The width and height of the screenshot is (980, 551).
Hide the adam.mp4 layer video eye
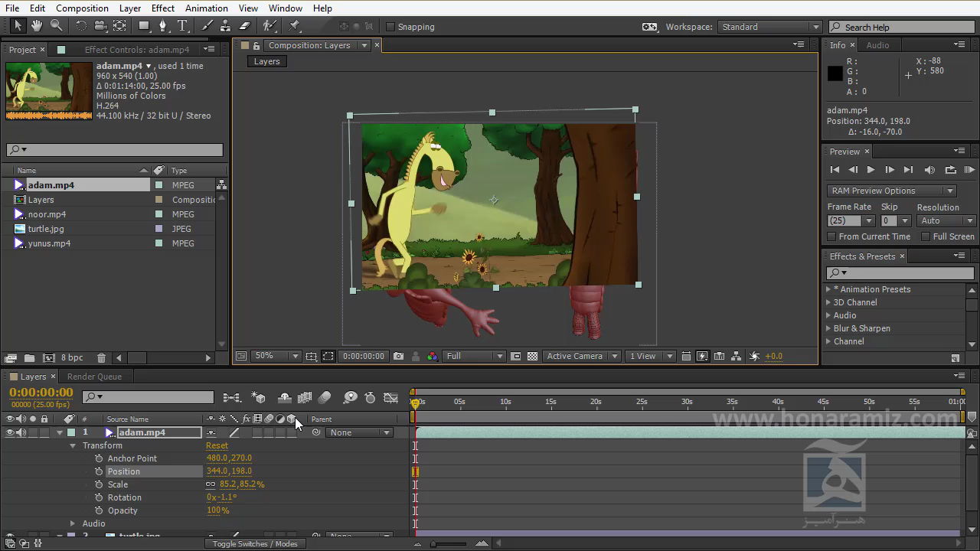point(10,432)
